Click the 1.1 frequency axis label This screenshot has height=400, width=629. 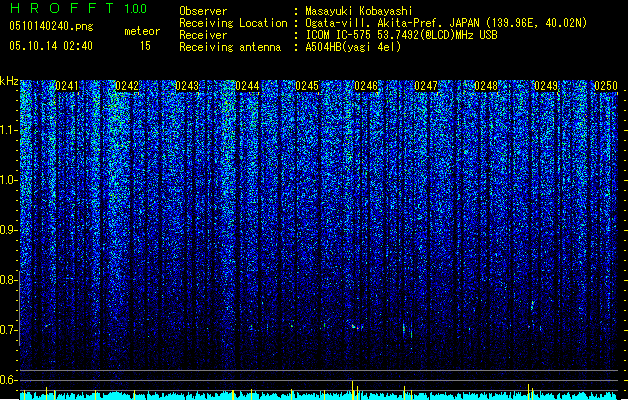coord(8,130)
